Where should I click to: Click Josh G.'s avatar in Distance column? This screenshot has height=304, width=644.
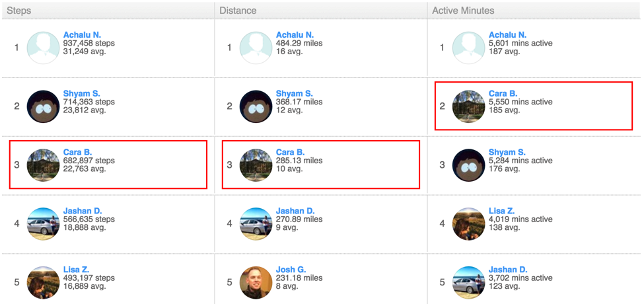256,282
